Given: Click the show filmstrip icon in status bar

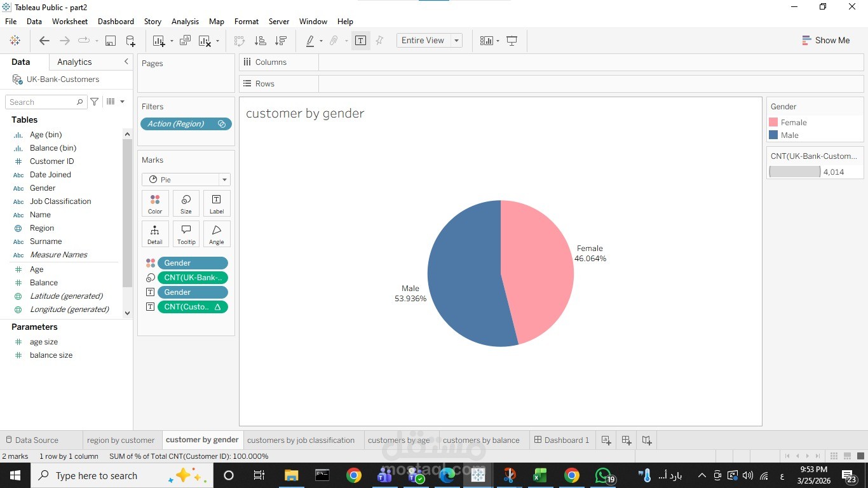Looking at the screenshot, I should (x=847, y=456).
